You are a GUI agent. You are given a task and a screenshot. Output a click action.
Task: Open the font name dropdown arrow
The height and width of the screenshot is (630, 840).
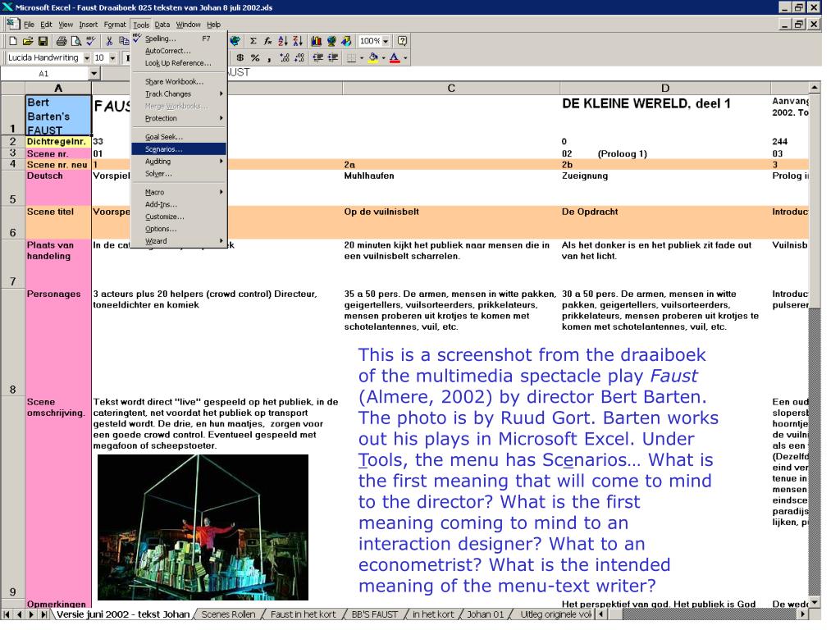86,58
